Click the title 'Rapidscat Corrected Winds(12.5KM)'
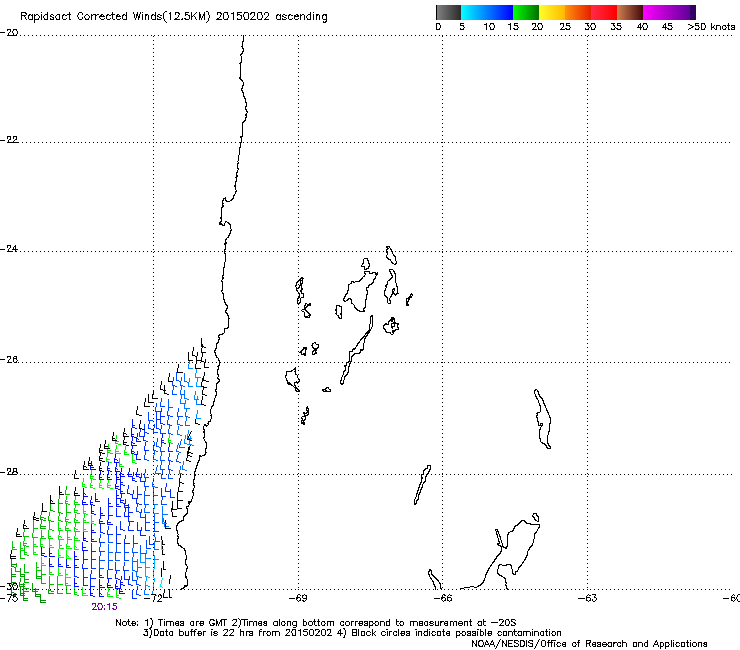 pyautogui.click(x=115, y=17)
